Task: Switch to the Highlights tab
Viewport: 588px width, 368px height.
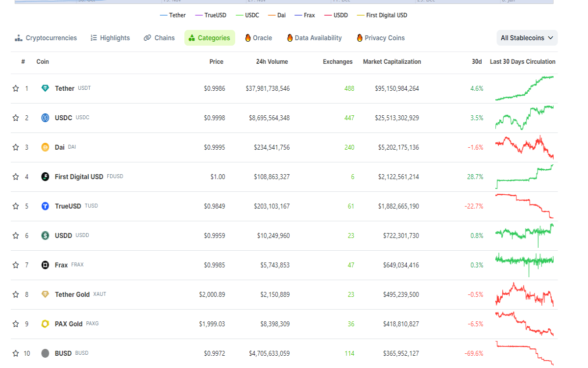Action: pyautogui.click(x=110, y=38)
